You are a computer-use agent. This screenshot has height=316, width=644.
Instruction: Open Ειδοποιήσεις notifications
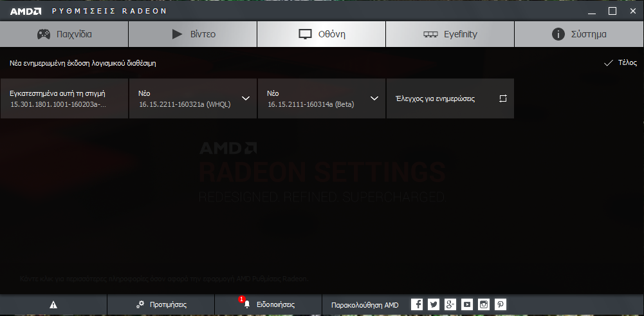tap(268, 305)
